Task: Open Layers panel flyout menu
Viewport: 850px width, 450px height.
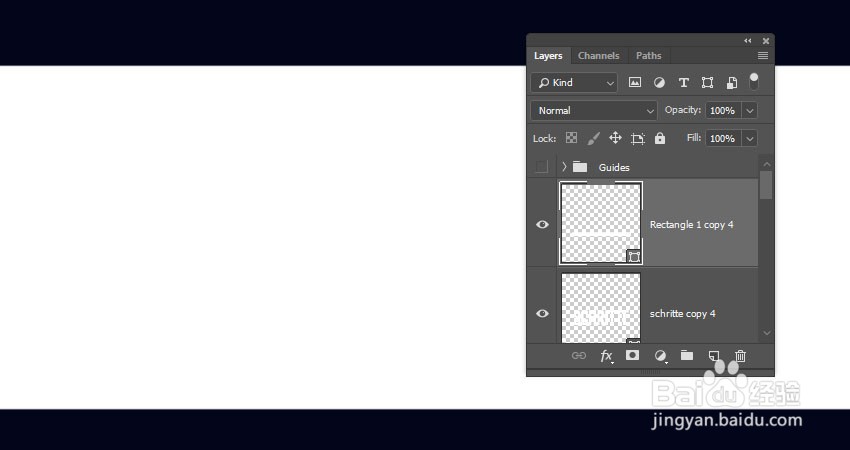Action: (x=763, y=56)
